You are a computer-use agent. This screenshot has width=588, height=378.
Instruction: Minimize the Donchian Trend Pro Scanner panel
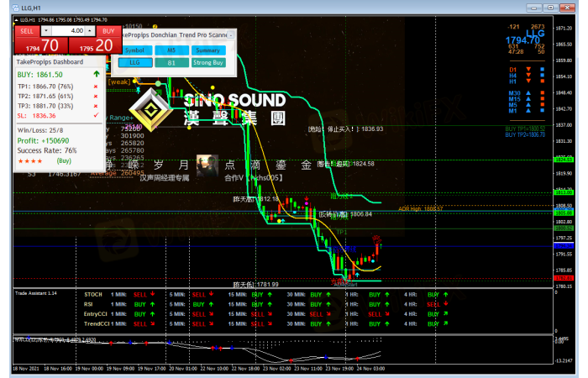click(231, 35)
